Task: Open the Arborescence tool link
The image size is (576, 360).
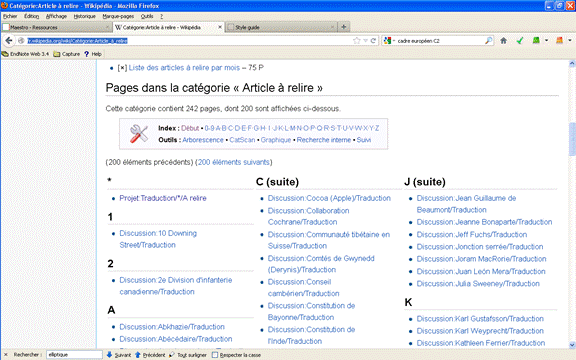Action: click(x=203, y=140)
